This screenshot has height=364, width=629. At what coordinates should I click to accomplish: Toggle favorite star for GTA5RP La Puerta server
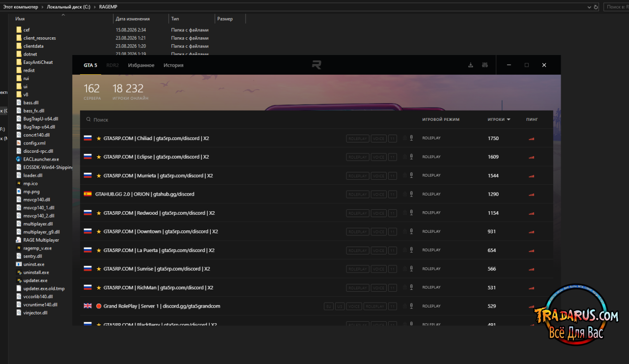(x=99, y=251)
